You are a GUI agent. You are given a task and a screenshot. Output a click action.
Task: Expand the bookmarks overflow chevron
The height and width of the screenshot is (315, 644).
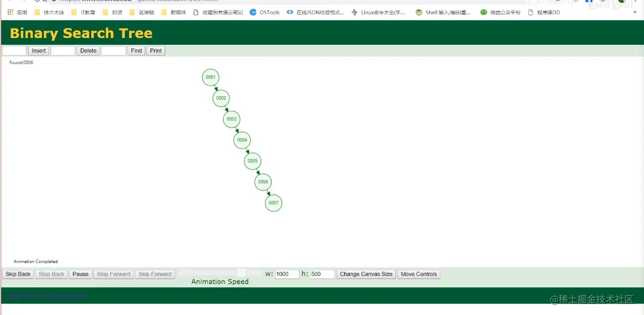635,12
